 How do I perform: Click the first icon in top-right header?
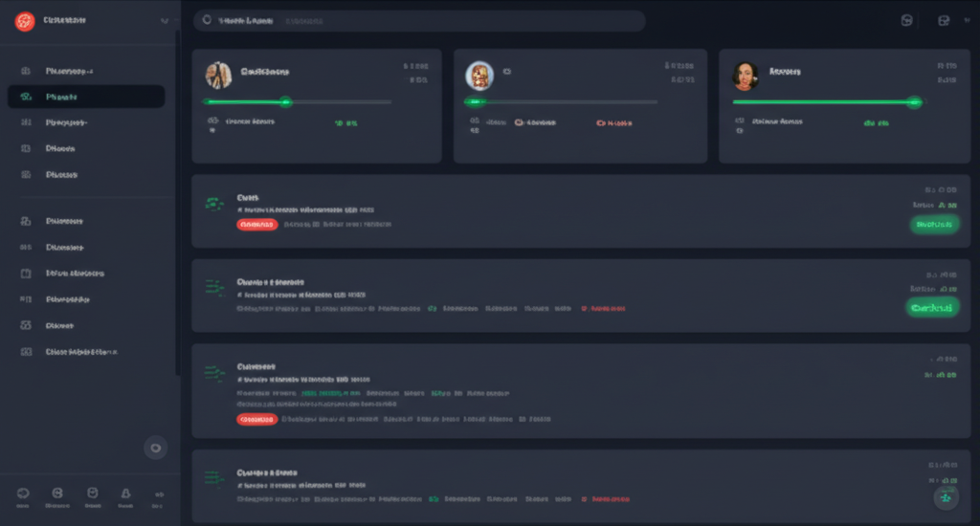(x=906, y=21)
